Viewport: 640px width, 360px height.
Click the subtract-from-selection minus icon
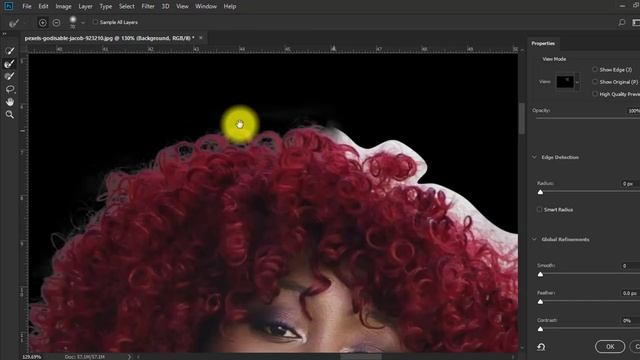click(56, 23)
